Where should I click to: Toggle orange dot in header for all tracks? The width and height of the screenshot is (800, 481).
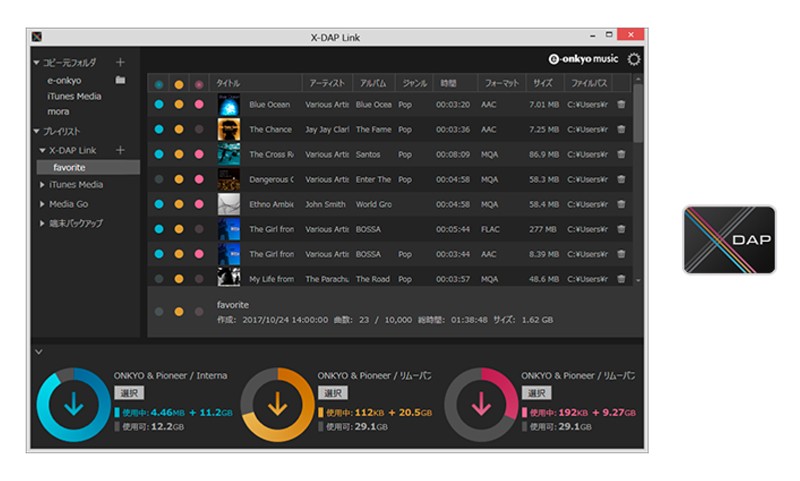coord(179,84)
